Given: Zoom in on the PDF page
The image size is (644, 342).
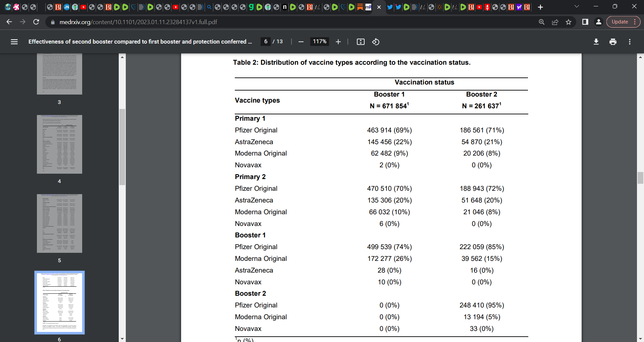Looking at the screenshot, I should click(x=338, y=42).
